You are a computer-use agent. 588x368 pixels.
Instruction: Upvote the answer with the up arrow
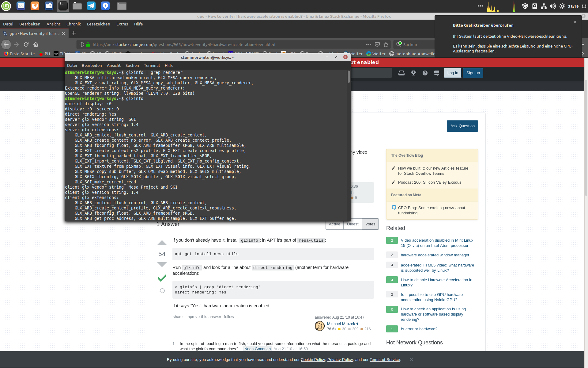point(162,243)
